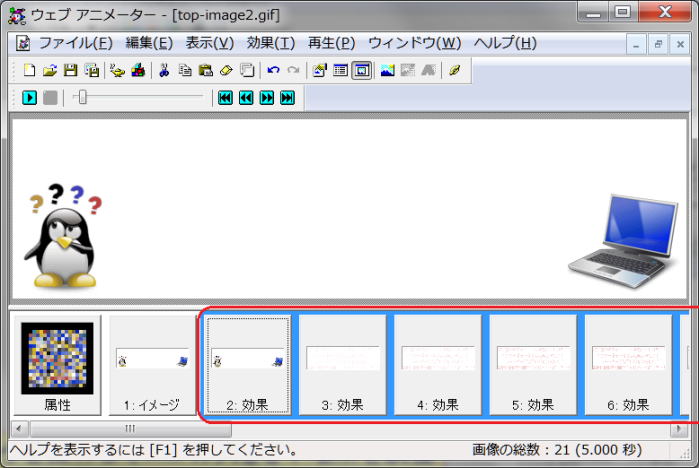This screenshot has width=699, height=468.
Task: Select the 3: 効果 frame
Action: pos(342,365)
